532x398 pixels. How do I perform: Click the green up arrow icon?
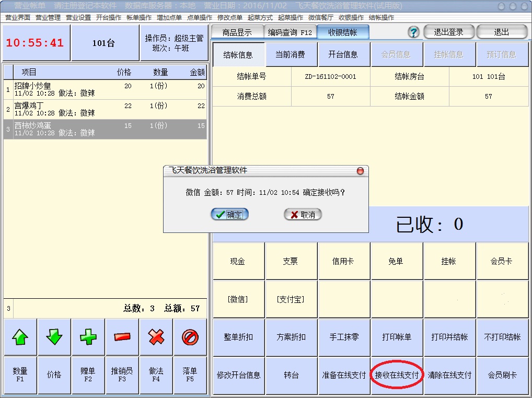20,337
